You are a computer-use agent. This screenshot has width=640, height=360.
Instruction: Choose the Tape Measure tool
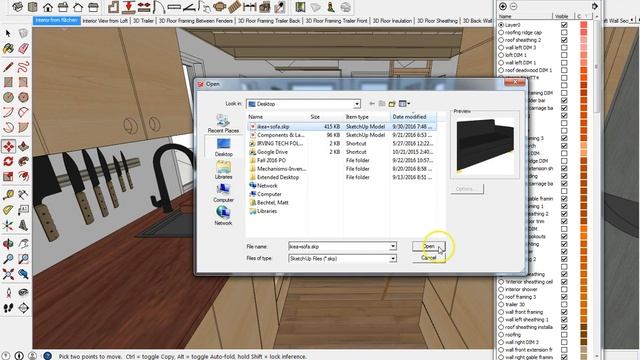(8, 194)
